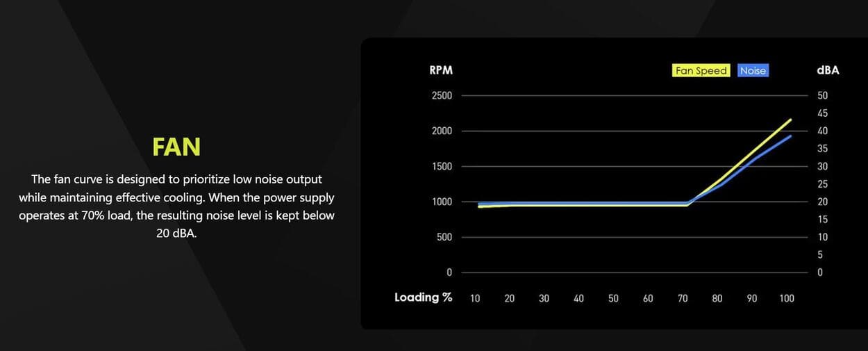This screenshot has height=351, width=868.
Task: Click the 70 loading percent tick label
Action: tap(683, 298)
